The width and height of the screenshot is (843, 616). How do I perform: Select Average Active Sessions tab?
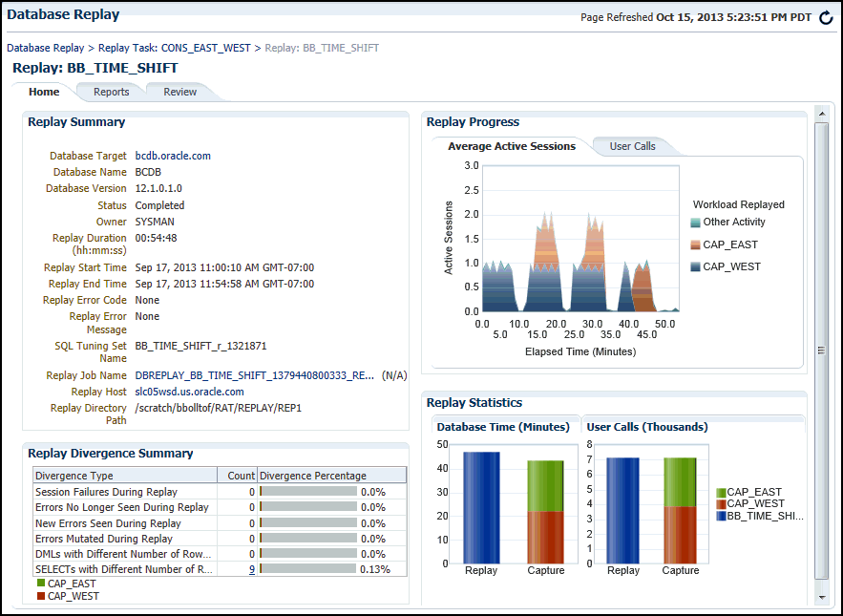[512, 146]
